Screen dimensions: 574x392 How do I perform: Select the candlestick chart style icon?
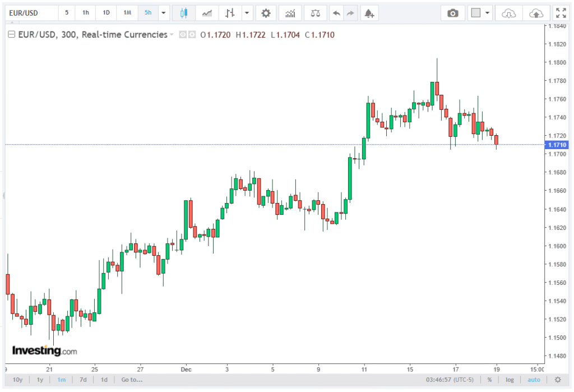pyautogui.click(x=183, y=13)
